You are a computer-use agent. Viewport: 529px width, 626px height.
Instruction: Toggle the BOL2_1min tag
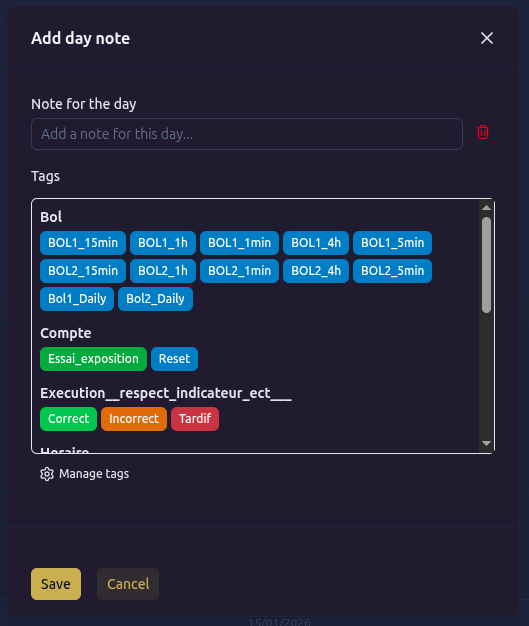pos(240,271)
